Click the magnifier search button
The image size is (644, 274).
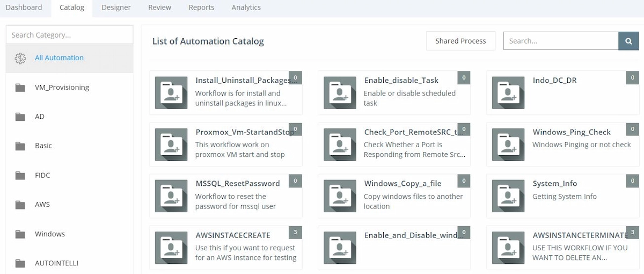click(628, 41)
